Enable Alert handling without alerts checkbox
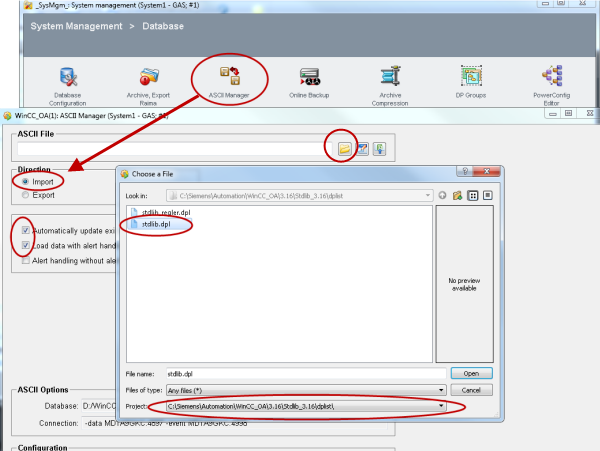The image size is (600, 451). 26,260
